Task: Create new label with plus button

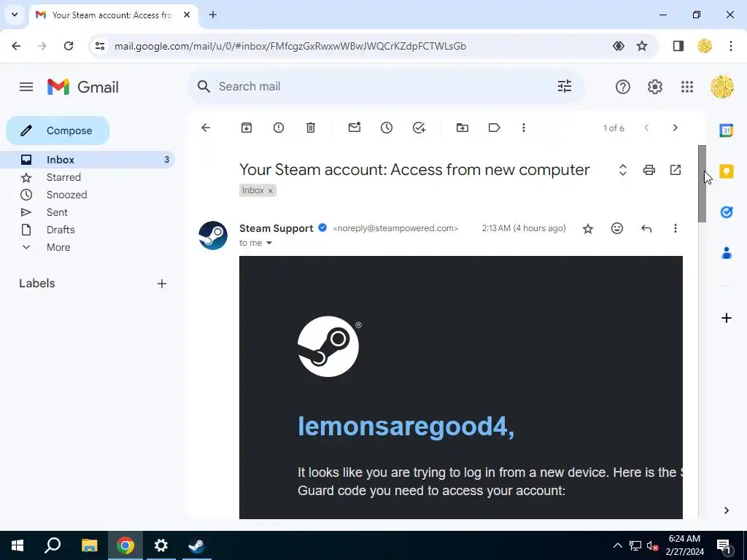Action: tap(162, 284)
